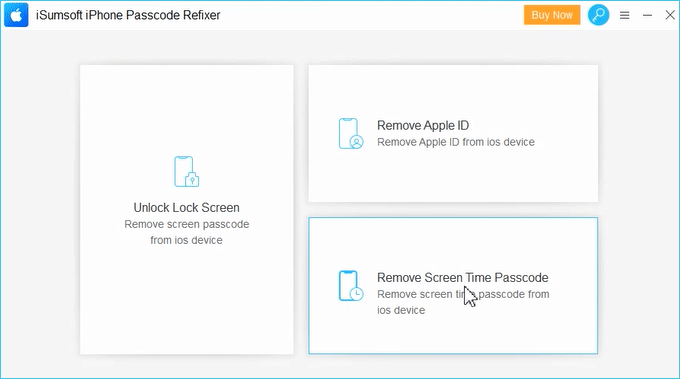Select the Remove Screen Time Passcode title
Viewport: 680px width, 379px height.
pos(463,278)
